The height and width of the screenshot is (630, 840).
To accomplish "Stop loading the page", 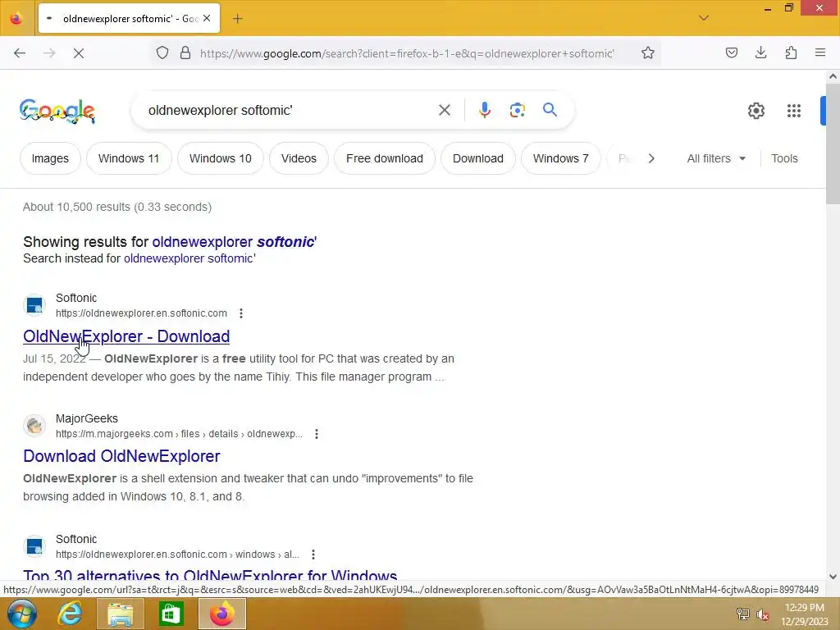I will [x=79, y=53].
